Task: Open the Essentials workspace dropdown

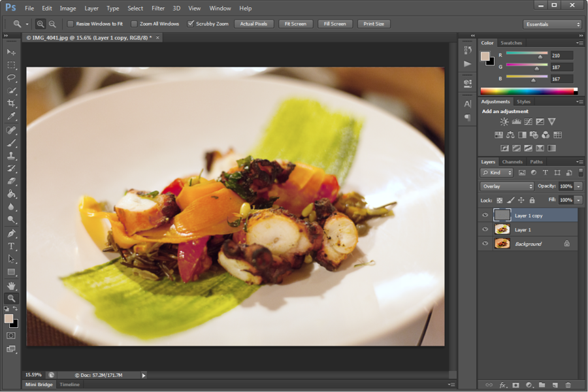Action: [x=552, y=24]
